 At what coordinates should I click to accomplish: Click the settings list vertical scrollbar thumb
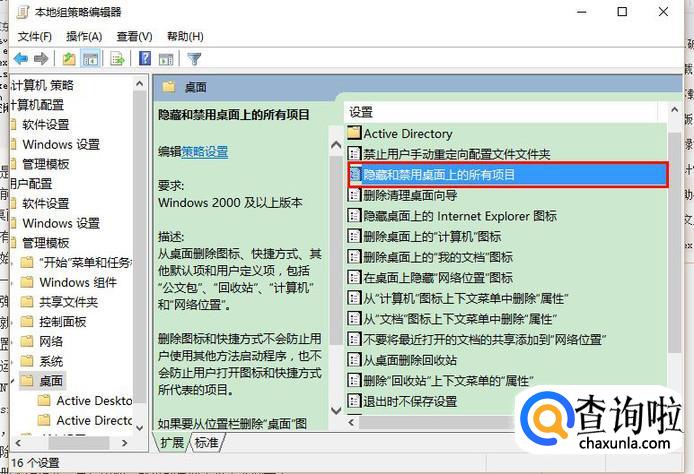(674, 242)
